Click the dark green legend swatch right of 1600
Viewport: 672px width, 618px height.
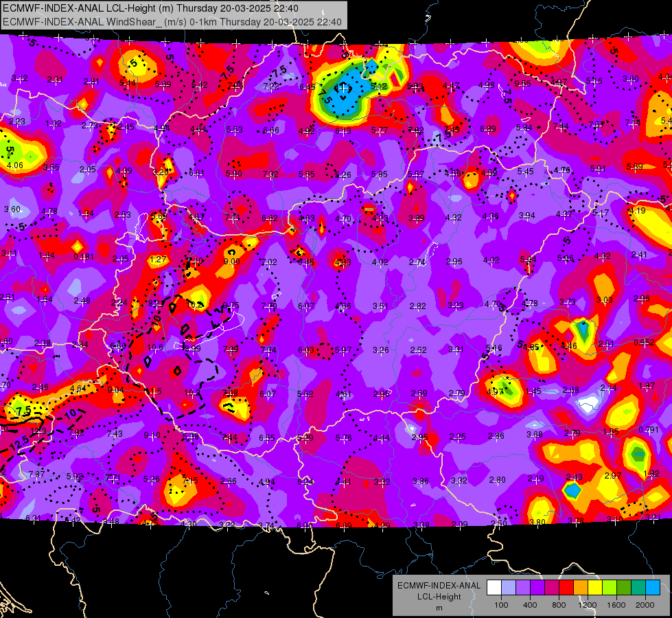[624, 588]
